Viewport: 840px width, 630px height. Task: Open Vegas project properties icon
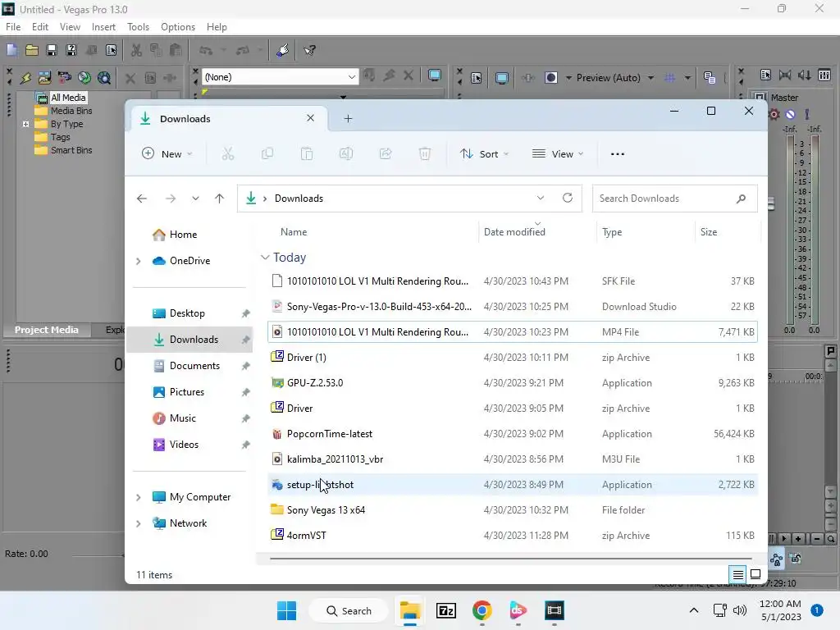pos(111,50)
